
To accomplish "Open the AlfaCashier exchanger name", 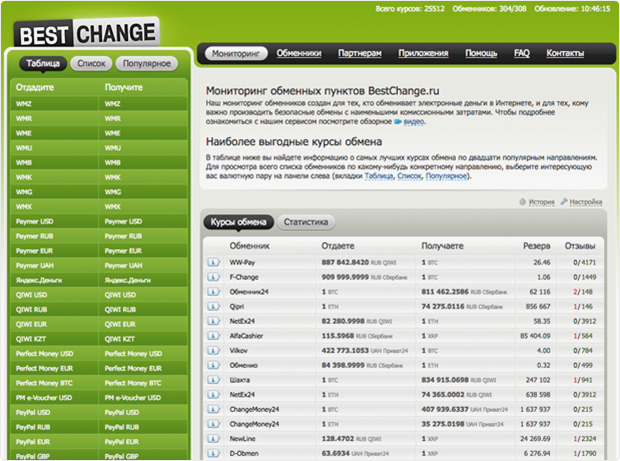I will click(246, 336).
